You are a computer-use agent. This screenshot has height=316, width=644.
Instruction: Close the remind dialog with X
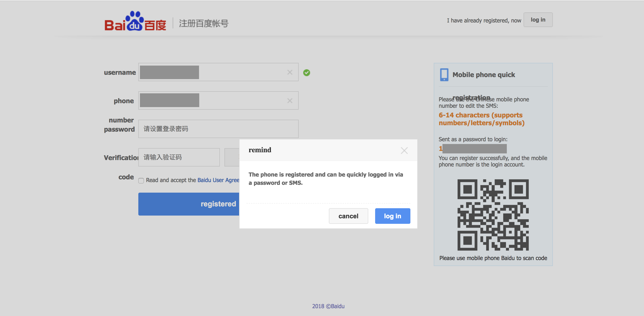pos(404,150)
